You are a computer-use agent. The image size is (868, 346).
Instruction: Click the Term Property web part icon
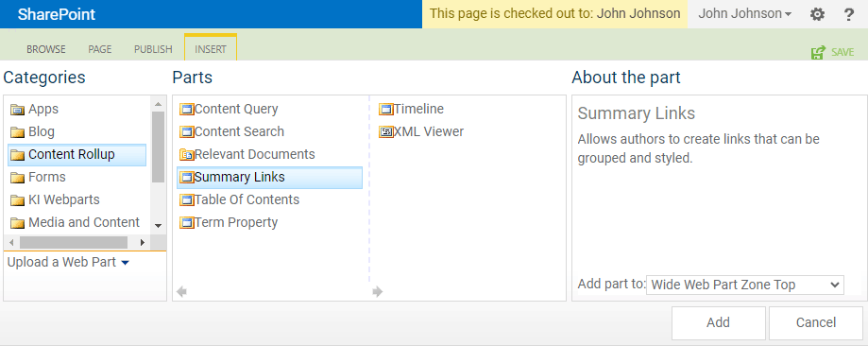pyautogui.click(x=187, y=223)
